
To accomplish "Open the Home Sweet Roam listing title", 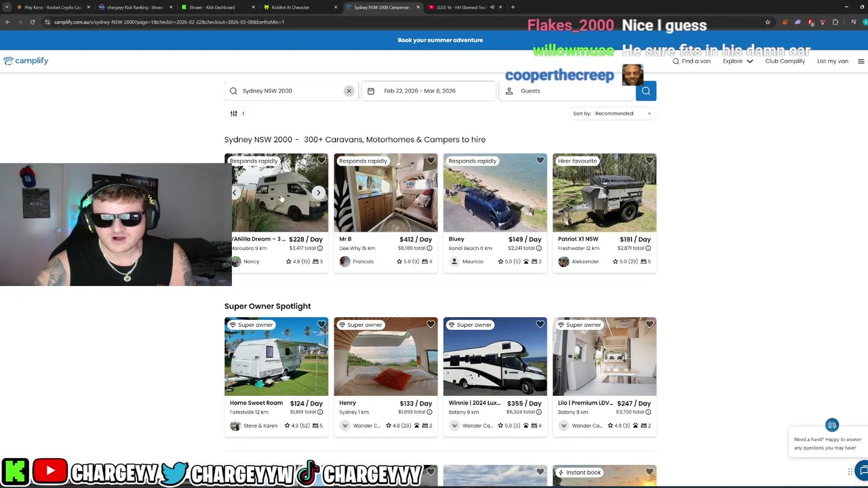I will point(256,403).
